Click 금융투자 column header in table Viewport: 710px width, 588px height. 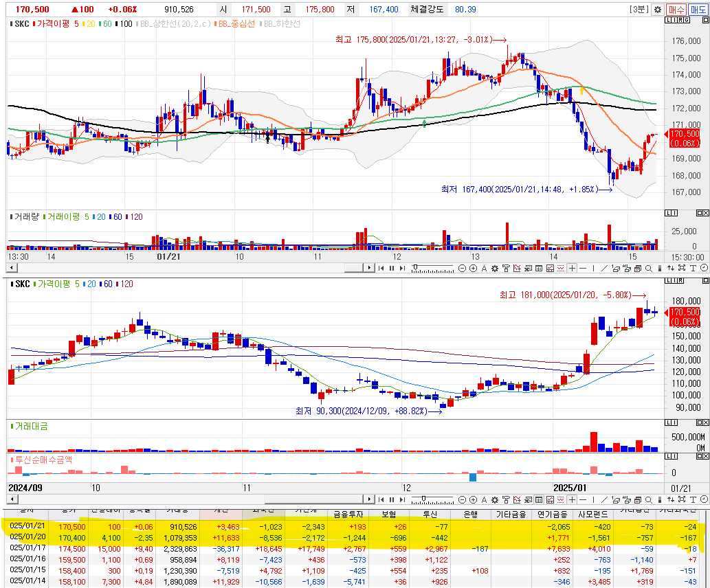click(x=348, y=514)
